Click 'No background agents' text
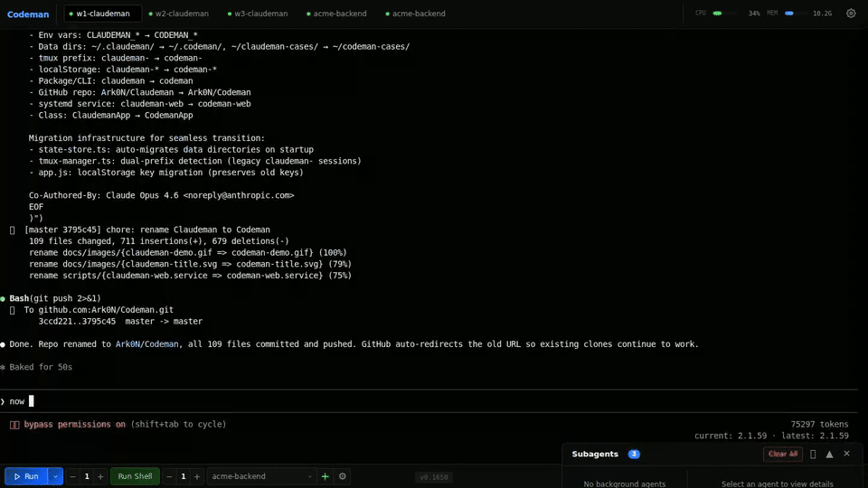 [x=625, y=483]
